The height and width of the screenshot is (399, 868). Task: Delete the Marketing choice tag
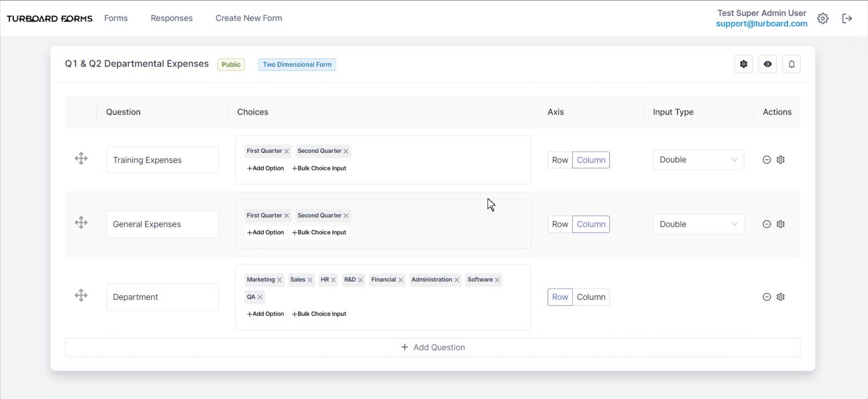279,280
